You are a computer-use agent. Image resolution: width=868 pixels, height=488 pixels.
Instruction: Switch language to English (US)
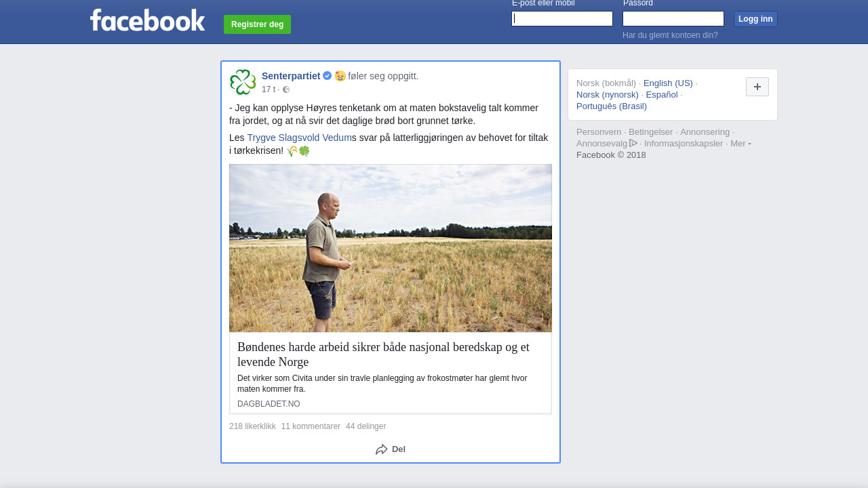[x=668, y=83]
